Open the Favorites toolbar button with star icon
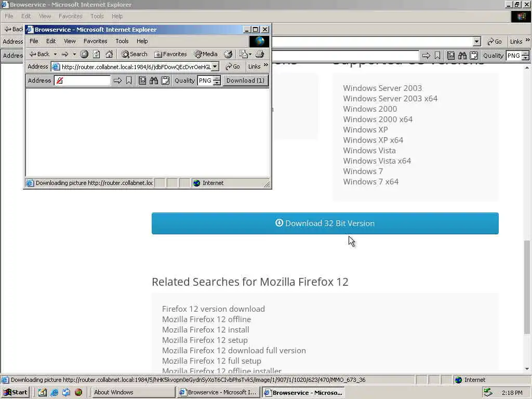 (170, 54)
